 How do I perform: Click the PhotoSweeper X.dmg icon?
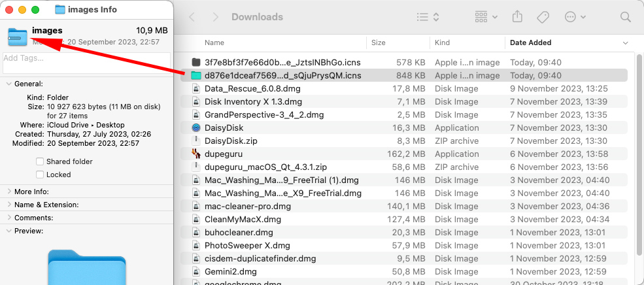[196, 246]
